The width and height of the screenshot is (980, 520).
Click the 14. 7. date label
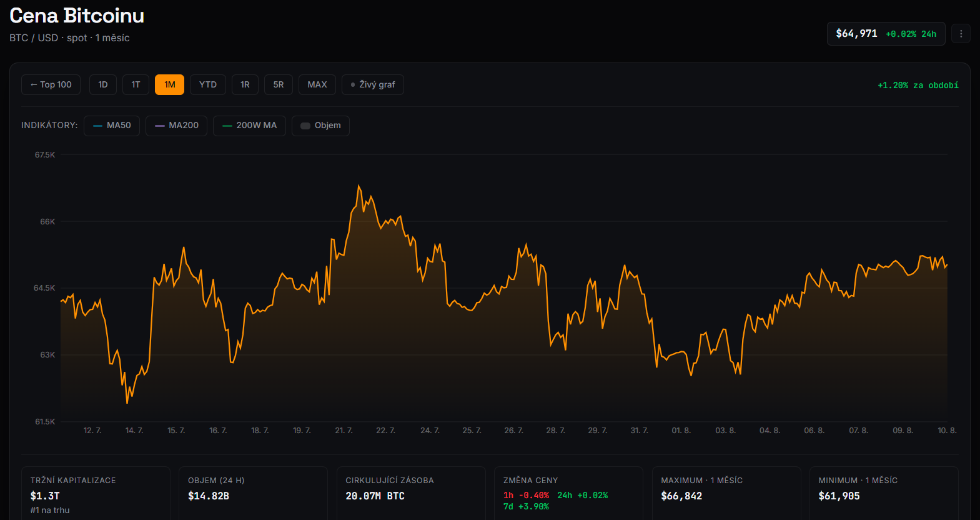click(x=134, y=431)
